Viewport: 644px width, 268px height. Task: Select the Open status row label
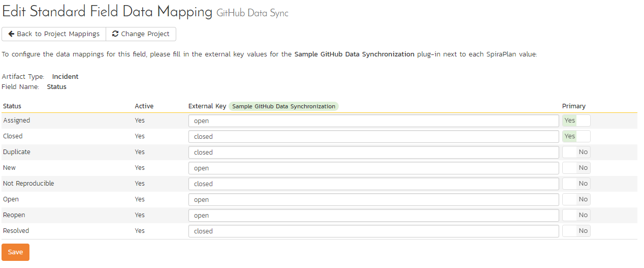click(x=11, y=199)
